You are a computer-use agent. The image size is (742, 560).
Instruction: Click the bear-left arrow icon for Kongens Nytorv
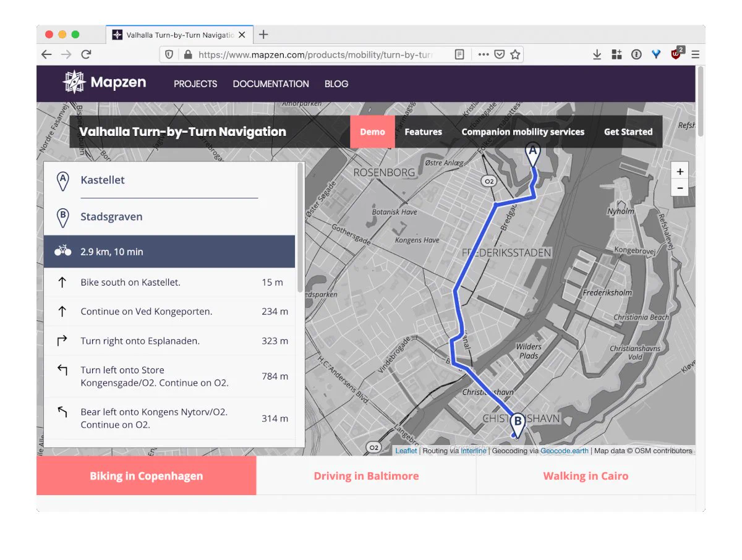62,412
